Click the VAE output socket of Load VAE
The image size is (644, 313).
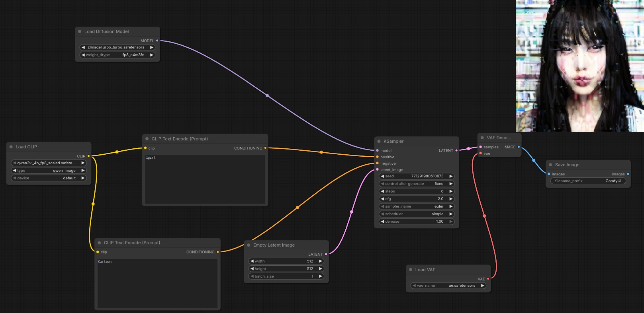[x=488, y=279]
